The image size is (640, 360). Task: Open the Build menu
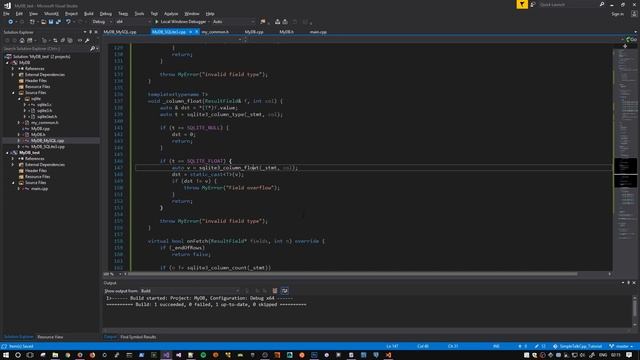click(x=89, y=13)
